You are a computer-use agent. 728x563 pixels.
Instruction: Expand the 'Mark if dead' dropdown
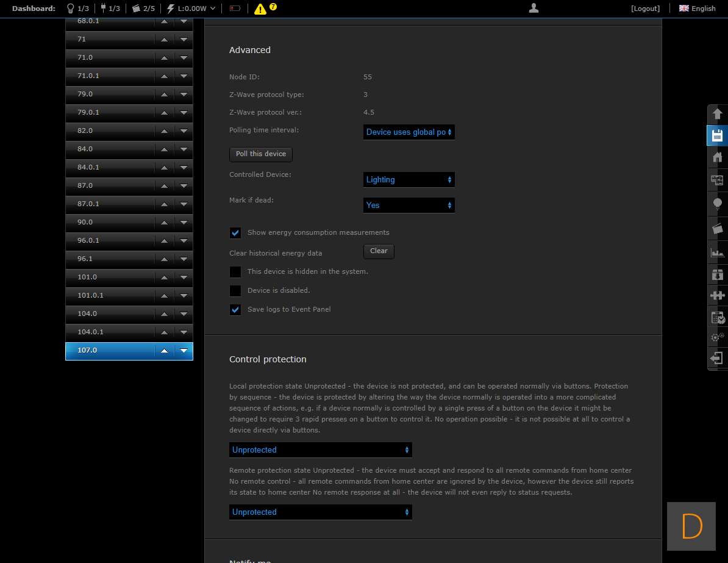pyautogui.click(x=409, y=206)
